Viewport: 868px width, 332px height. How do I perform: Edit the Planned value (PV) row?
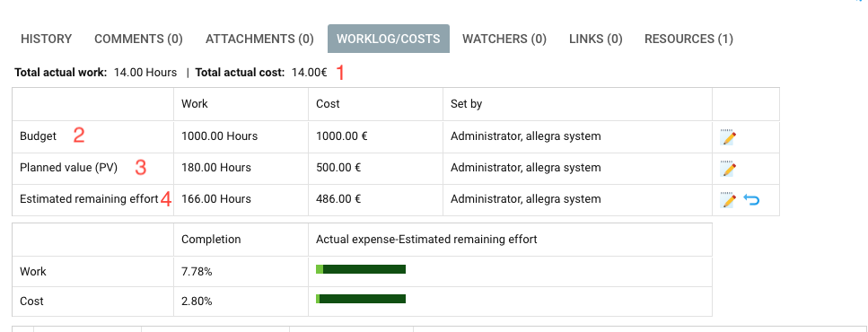coord(729,169)
